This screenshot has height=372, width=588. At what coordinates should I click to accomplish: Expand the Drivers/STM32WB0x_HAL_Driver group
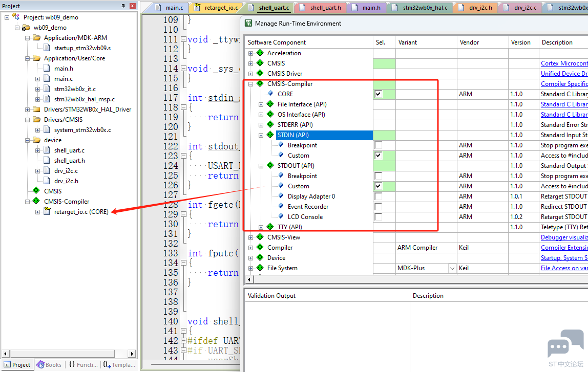coord(27,110)
